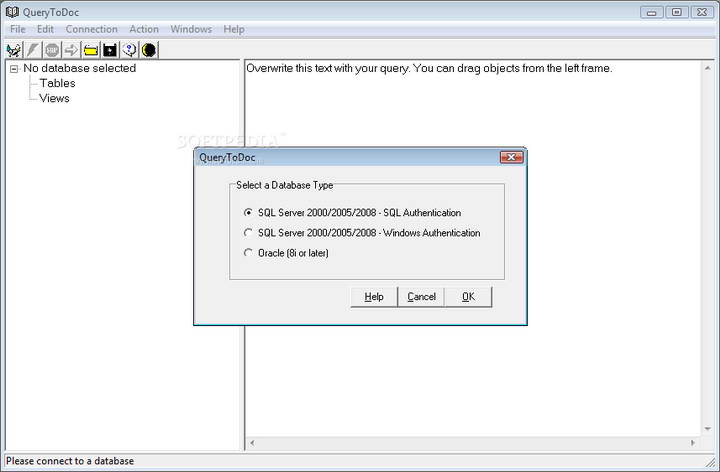Maximize the QueryToDoc main window

click(677, 12)
